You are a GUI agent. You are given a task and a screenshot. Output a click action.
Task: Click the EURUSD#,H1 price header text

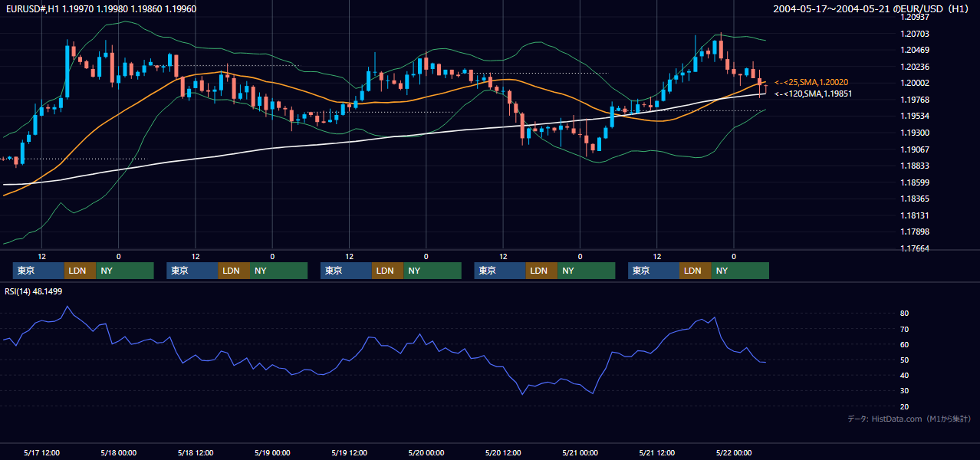[100, 9]
